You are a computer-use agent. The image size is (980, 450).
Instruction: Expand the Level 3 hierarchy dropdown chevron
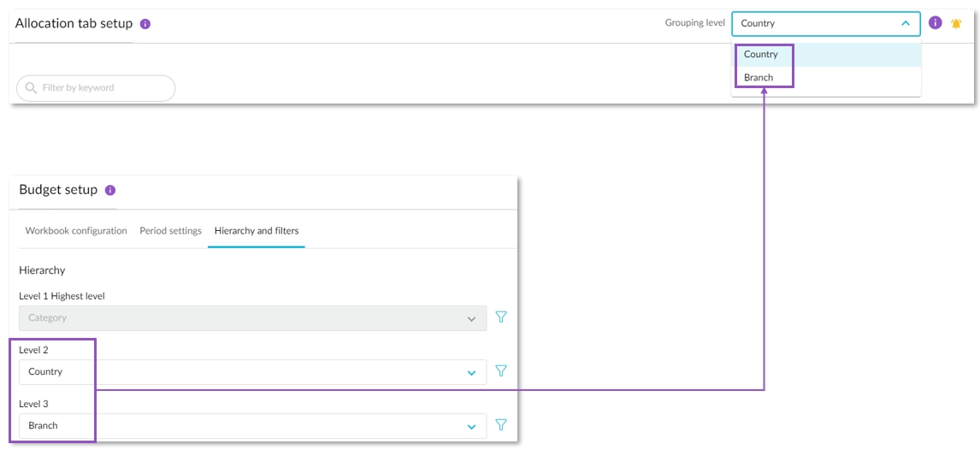pos(471,427)
